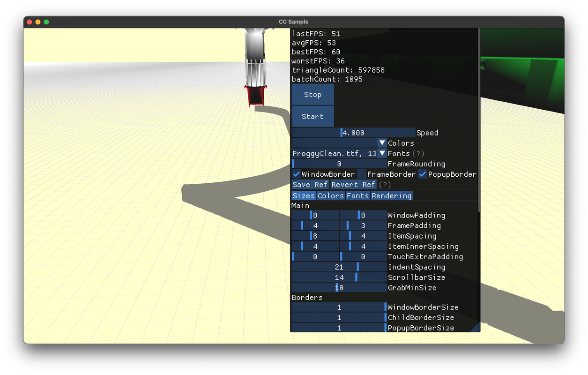Click the bestFPS: 60 text
Image resolution: width=588 pixels, height=375 pixels.
(x=316, y=52)
